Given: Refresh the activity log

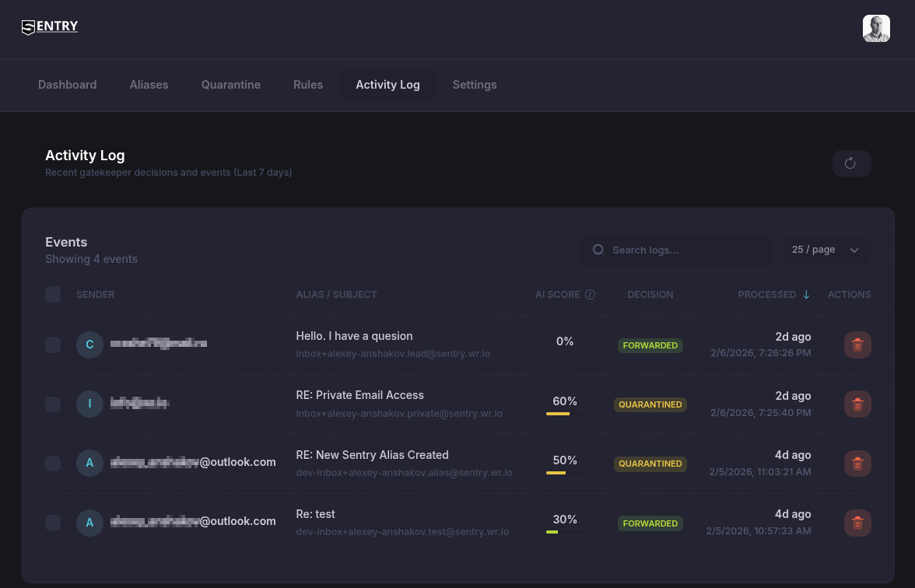Looking at the screenshot, I should [x=852, y=163].
